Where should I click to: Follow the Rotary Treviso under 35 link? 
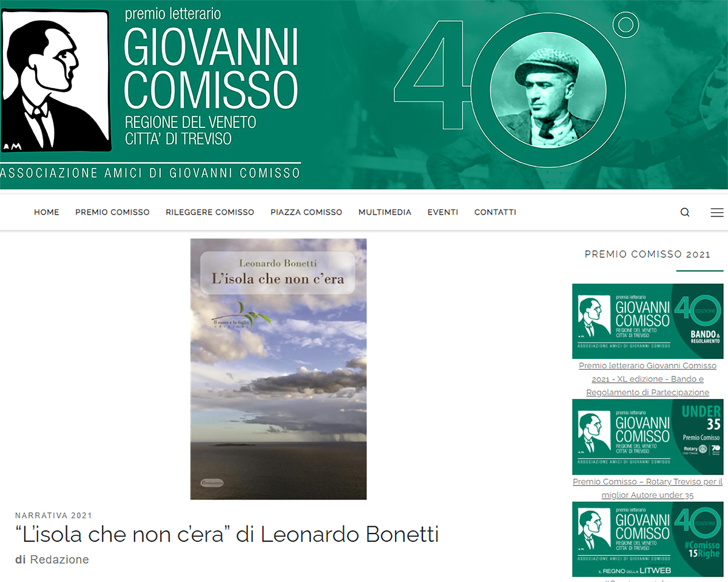(x=648, y=489)
